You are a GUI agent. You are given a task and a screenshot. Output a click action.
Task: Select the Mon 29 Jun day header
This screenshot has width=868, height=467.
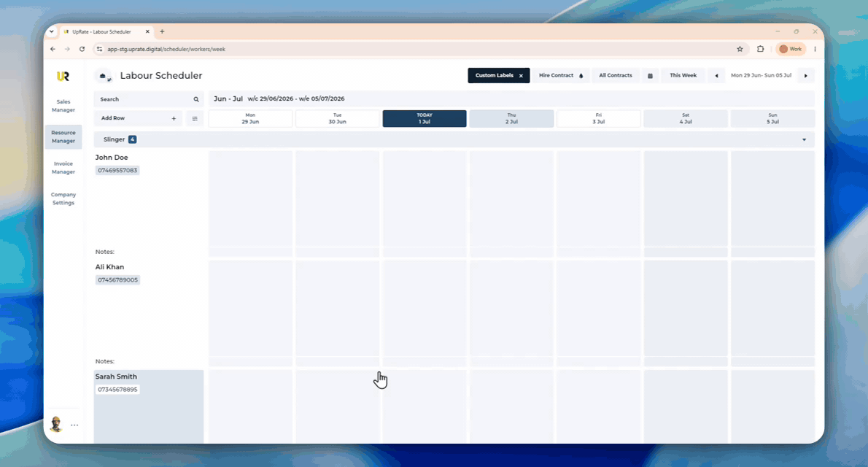tap(250, 118)
